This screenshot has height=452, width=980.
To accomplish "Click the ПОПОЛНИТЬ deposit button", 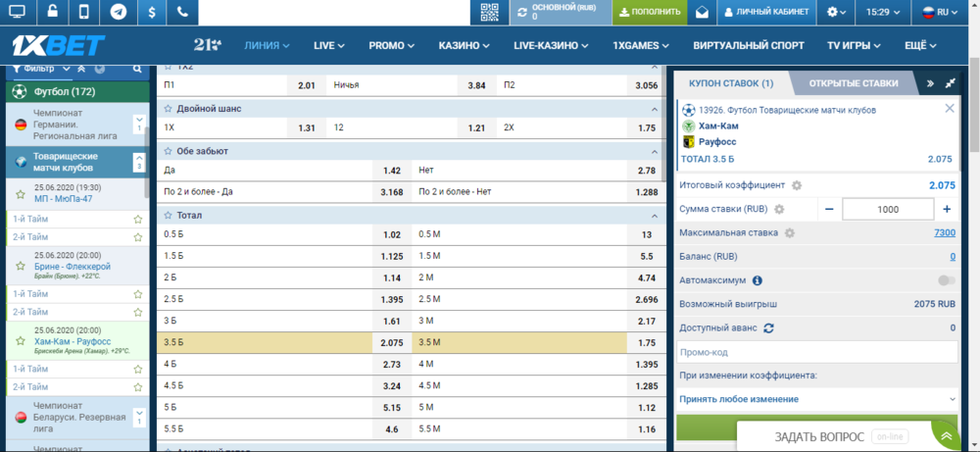I will (x=650, y=12).
